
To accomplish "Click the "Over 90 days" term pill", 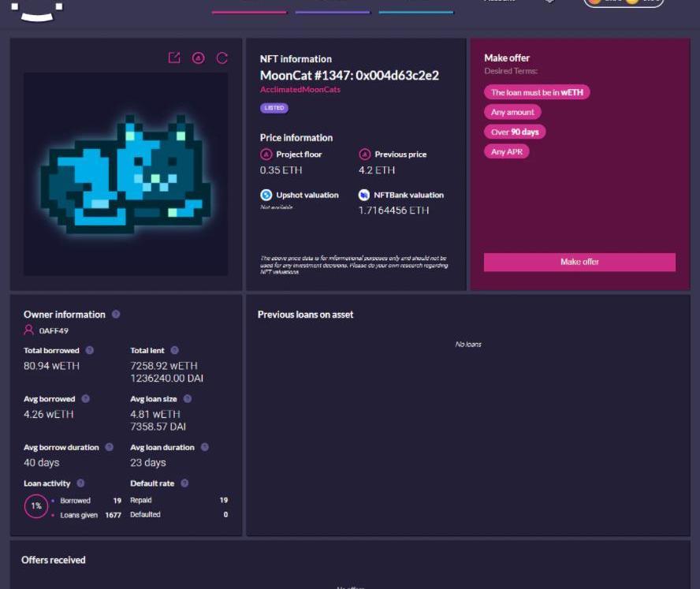I will point(515,132).
